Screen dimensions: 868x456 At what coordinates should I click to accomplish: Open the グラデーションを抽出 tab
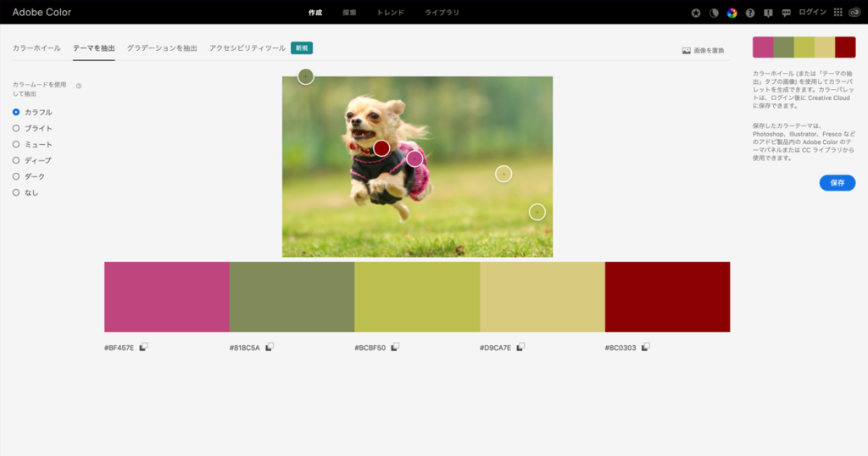click(162, 48)
